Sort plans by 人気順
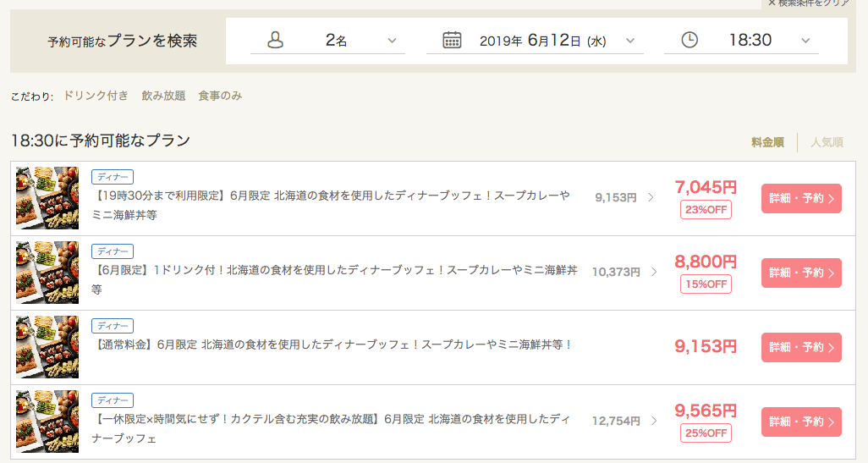Viewport: 868px width, 463px height. pos(827,142)
